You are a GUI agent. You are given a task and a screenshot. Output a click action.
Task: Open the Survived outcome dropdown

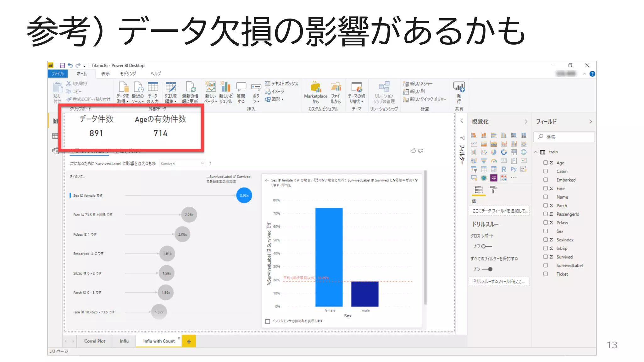coord(182,163)
